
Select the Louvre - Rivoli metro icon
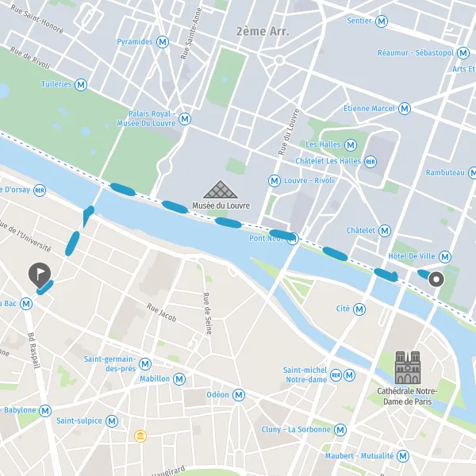pyautogui.click(x=274, y=181)
